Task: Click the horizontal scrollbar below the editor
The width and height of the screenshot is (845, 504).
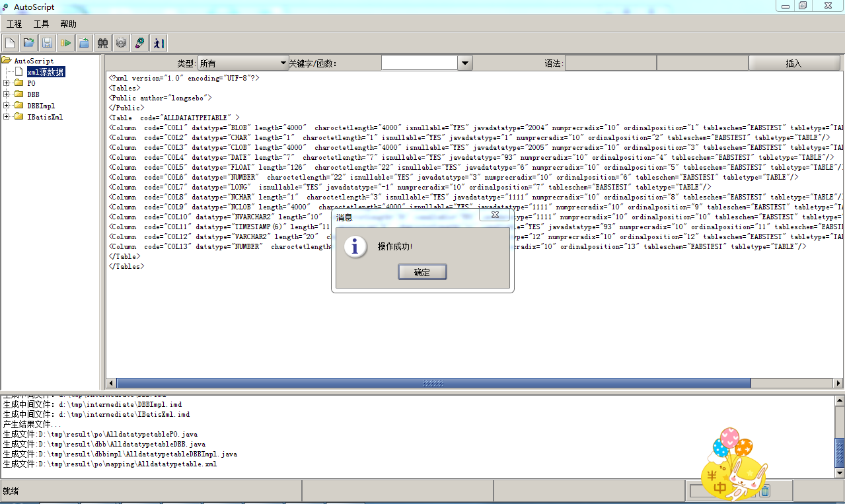Action: coord(433,382)
